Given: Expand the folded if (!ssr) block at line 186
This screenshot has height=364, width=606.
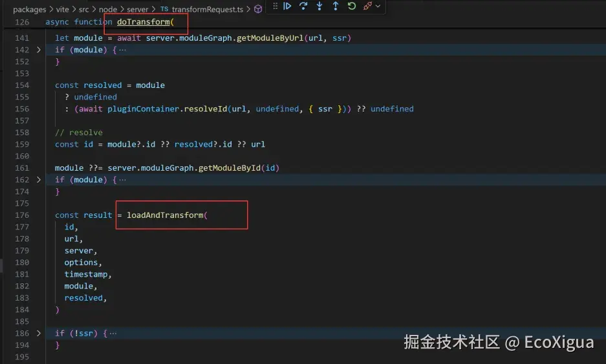Looking at the screenshot, I should [x=39, y=333].
